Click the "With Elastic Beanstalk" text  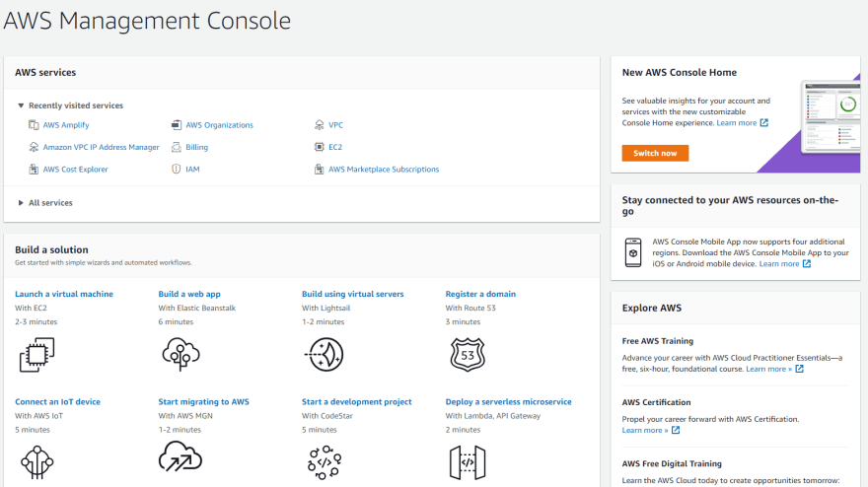pyautogui.click(x=197, y=308)
